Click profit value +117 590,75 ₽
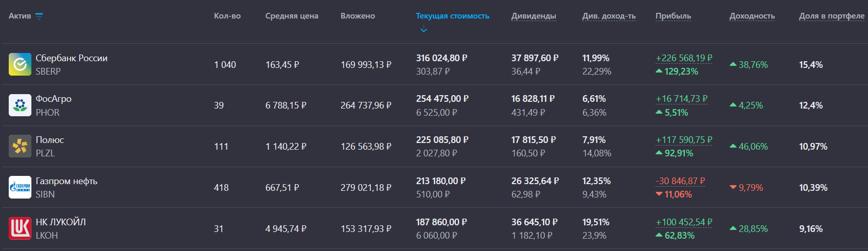This screenshot has height=251, width=868. tap(684, 140)
